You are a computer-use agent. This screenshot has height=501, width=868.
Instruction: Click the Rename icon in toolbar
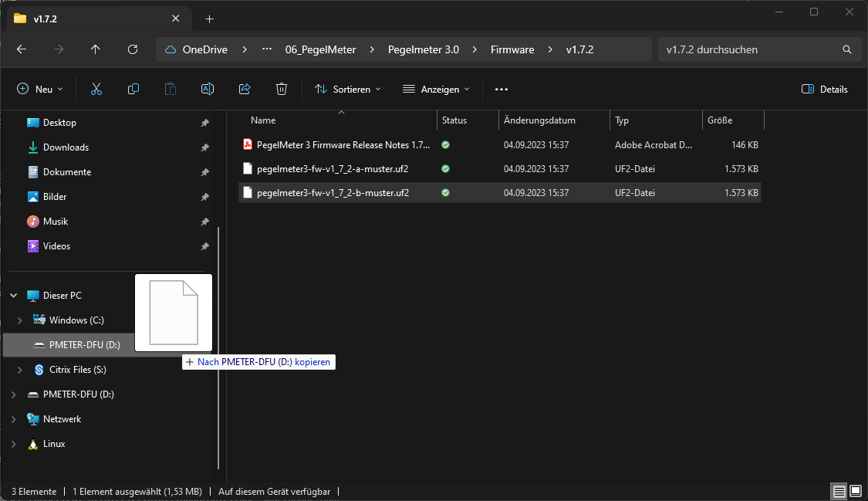pos(208,89)
